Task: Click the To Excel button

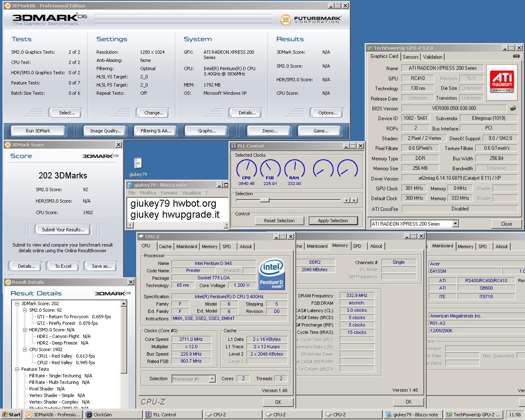Action: pos(63,266)
